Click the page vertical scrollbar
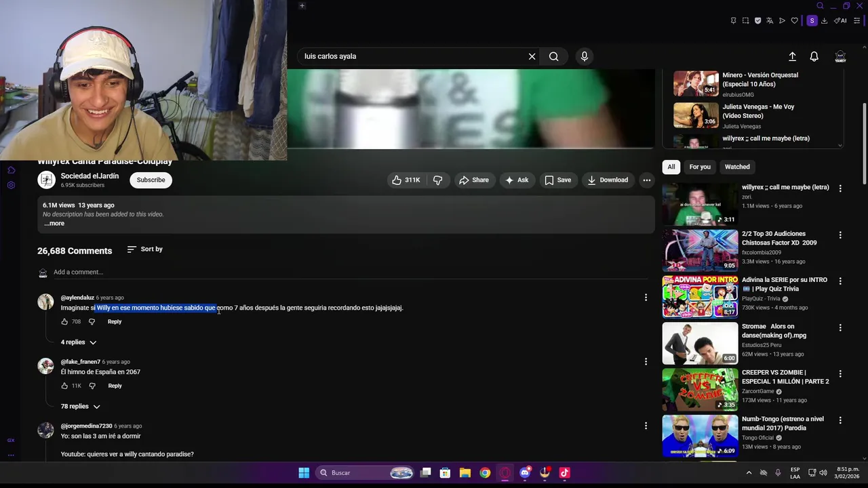The height and width of the screenshot is (488, 868). (x=864, y=142)
